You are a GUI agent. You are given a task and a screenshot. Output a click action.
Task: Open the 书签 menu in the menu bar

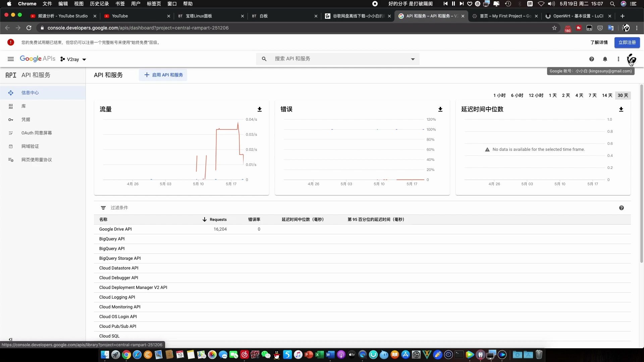tap(120, 4)
